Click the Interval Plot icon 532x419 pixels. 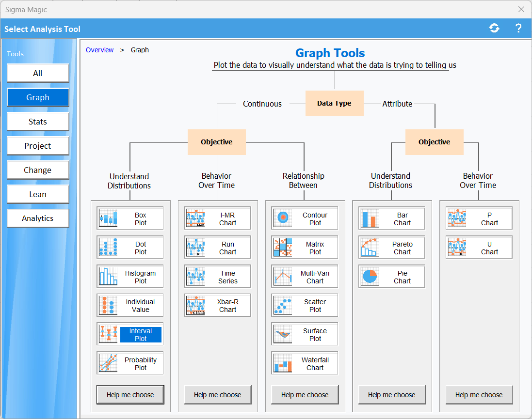[x=108, y=334]
